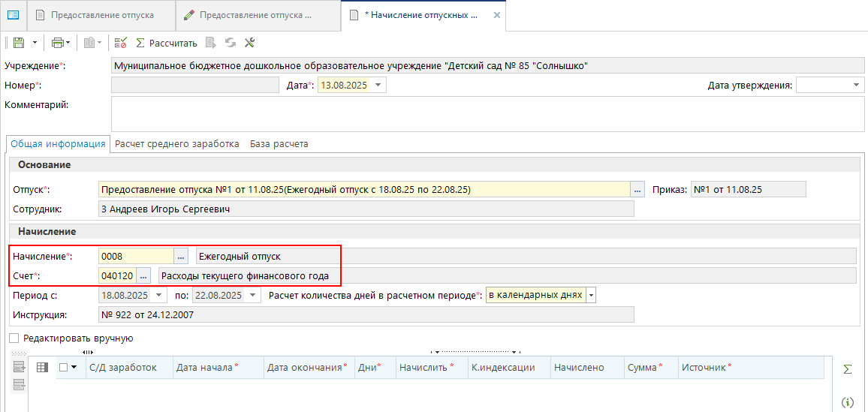Image resolution: width=868 pixels, height=412 pixels.
Task: Expand the 'Дата утверждения' dropdown
Action: pos(857,86)
